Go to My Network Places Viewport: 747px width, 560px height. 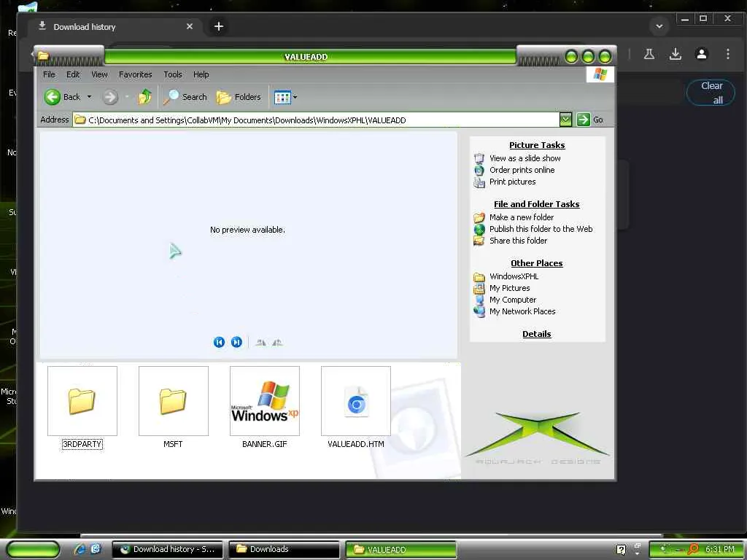pos(522,311)
